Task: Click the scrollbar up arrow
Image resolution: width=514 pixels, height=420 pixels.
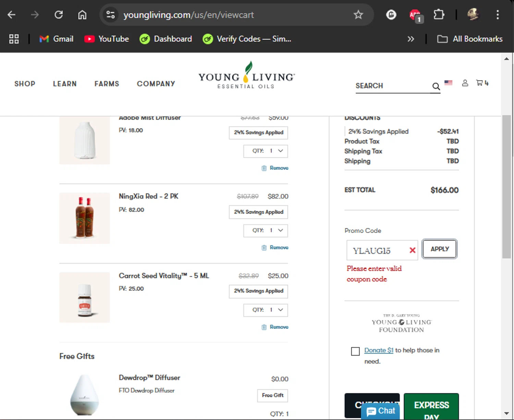Action: pyautogui.click(x=506, y=59)
